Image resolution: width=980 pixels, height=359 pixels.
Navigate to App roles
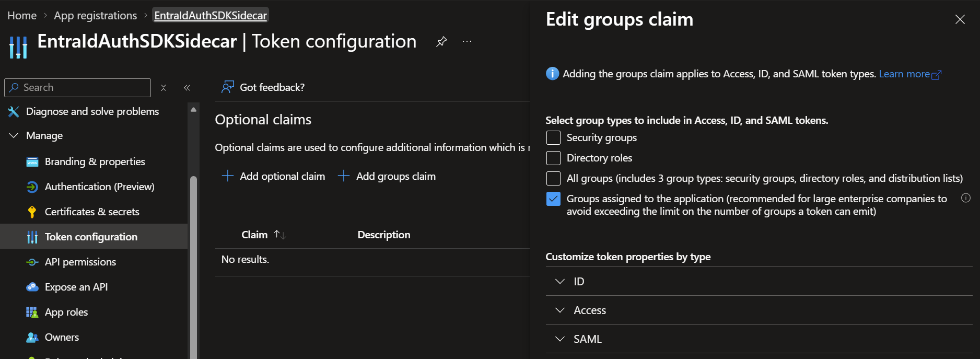point(66,312)
